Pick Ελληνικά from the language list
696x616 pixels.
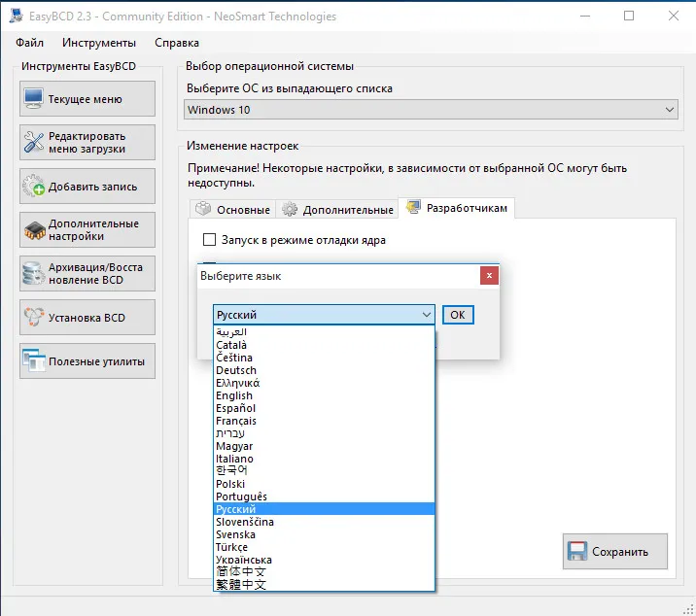324,383
